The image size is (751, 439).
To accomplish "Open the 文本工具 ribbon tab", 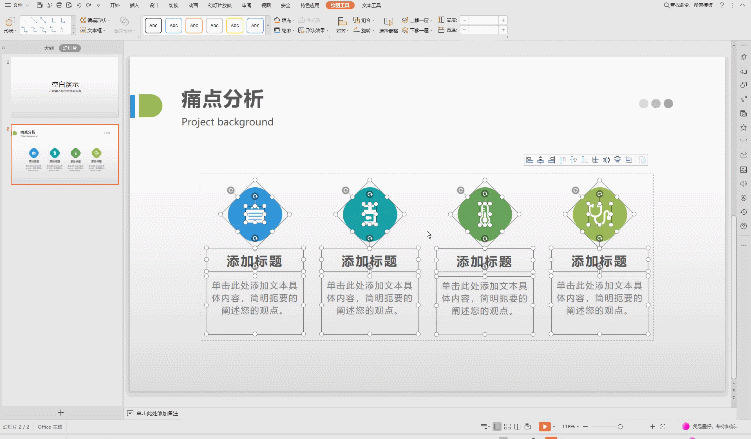I will pos(372,5).
